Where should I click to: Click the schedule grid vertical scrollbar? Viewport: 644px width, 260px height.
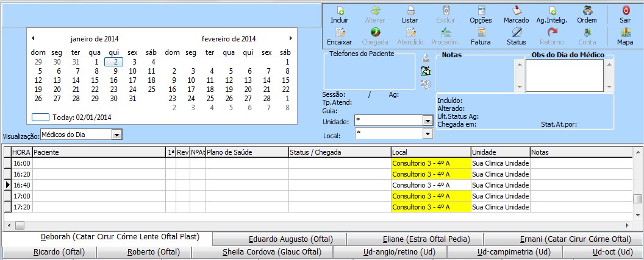coord(637,183)
